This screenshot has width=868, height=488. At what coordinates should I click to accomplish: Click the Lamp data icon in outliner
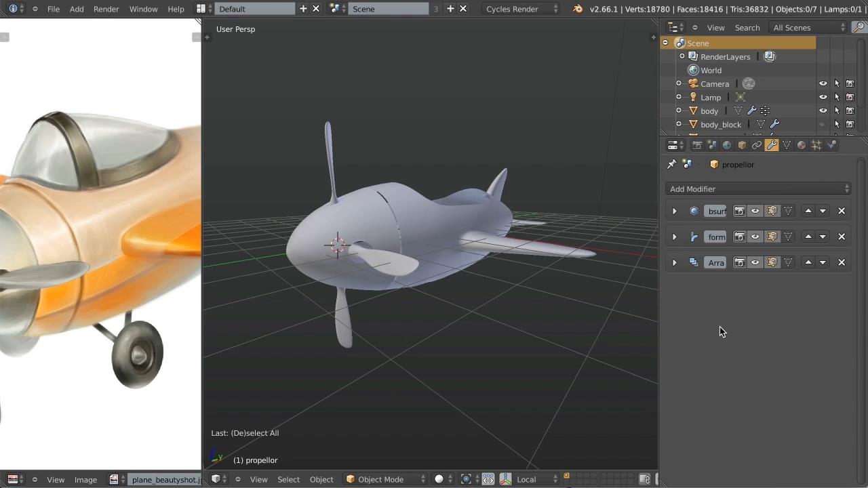click(741, 97)
